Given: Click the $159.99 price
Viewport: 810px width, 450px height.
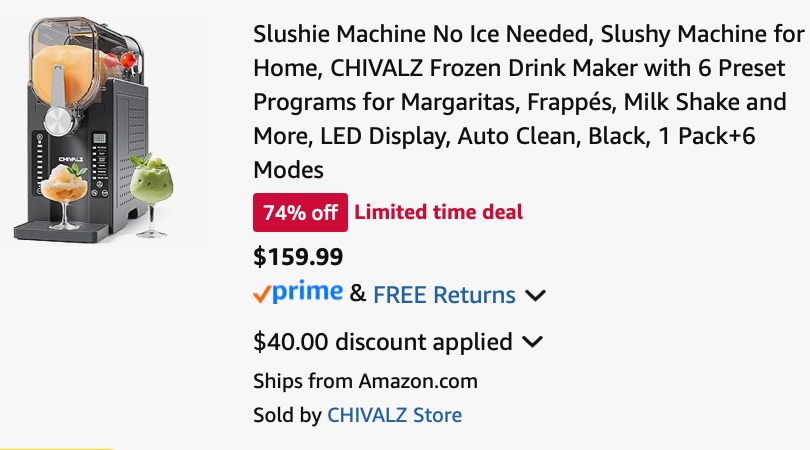Looking at the screenshot, I should click(x=298, y=256).
